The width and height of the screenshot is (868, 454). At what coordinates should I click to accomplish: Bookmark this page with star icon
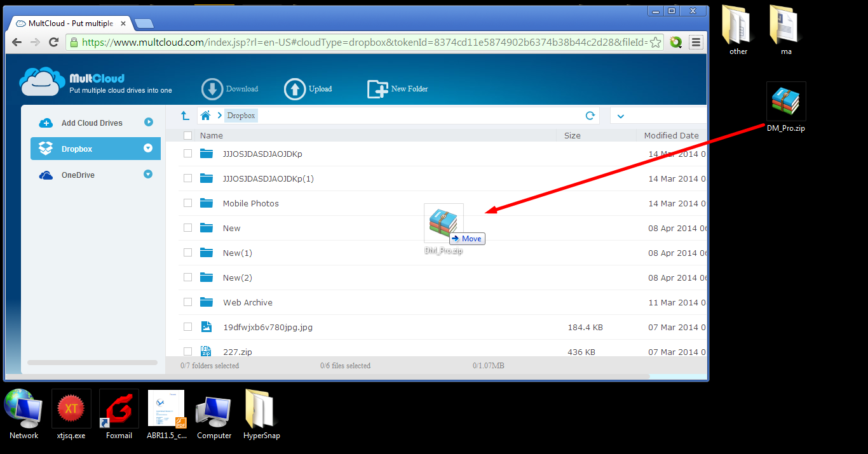[x=656, y=43]
